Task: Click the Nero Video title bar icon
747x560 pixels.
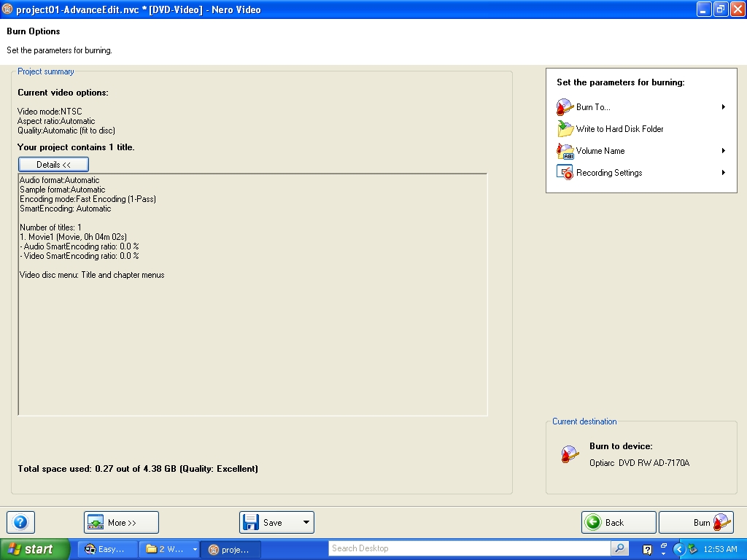Action: pyautogui.click(x=7, y=9)
